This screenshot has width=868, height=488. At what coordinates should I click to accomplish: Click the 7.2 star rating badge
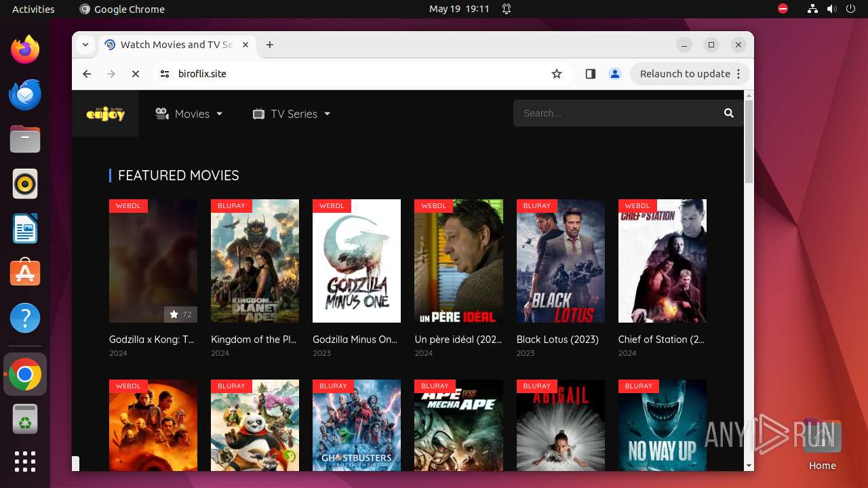click(180, 314)
